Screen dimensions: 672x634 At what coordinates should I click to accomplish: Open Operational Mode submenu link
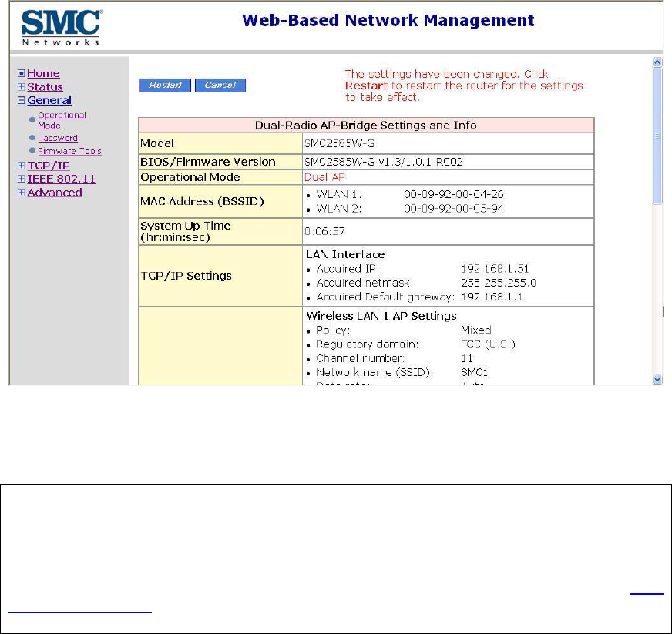(62, 120)
